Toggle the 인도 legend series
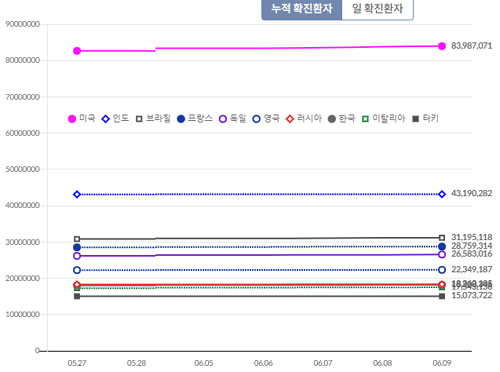 115,118
